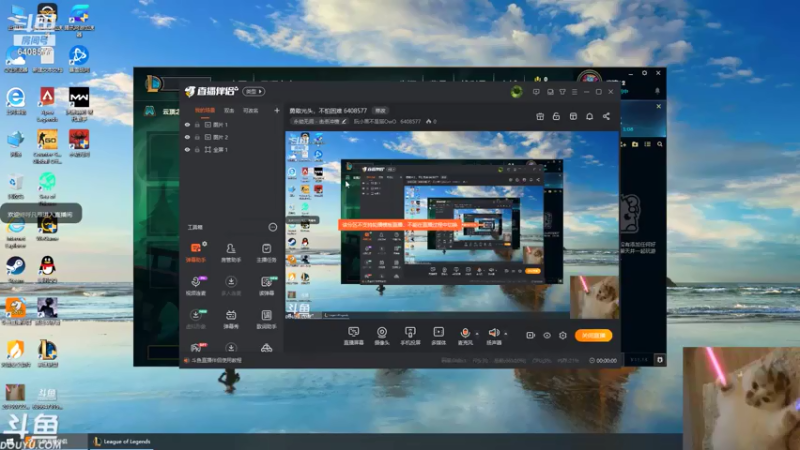Open the 视频连麦 microphone tool
This screenshot has height=450, width=800.
(x=195, y=285)
